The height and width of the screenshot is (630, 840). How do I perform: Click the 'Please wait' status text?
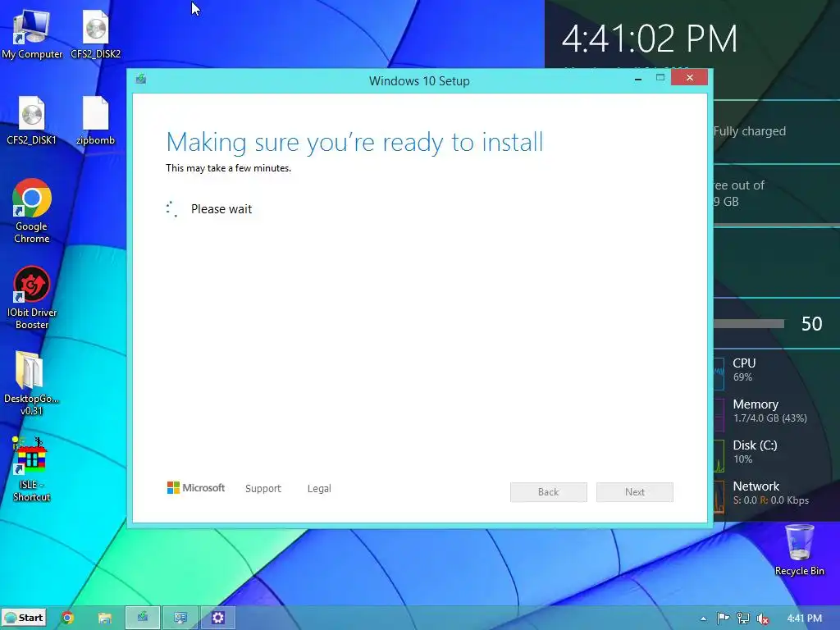[221, 209]
